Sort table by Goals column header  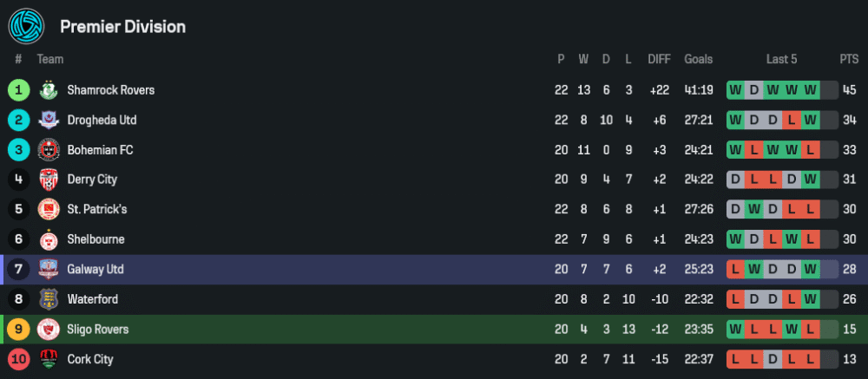coord(698,59)
